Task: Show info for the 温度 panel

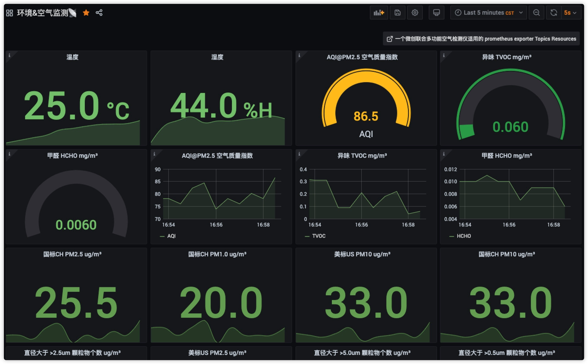Action: [x=9, y=55]
